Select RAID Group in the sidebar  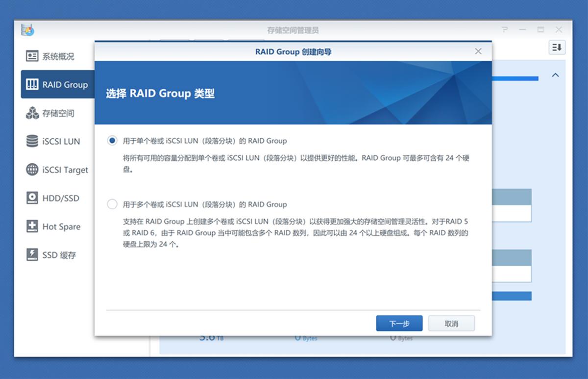56,84
